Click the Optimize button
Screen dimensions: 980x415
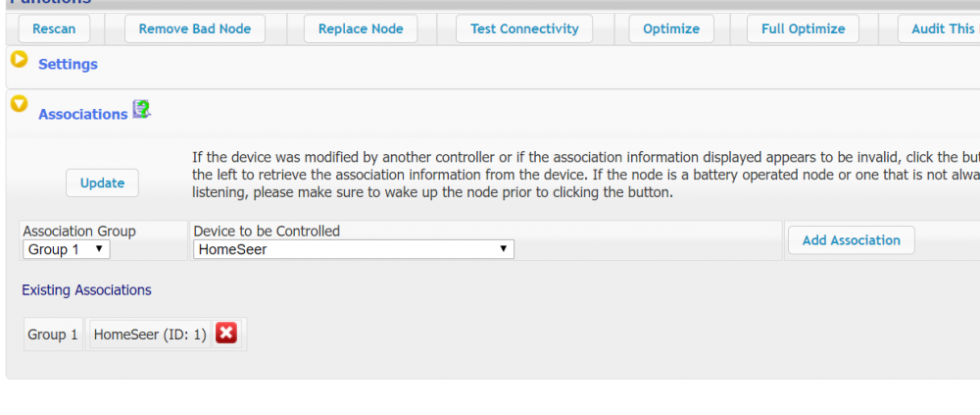click(671, 28)
